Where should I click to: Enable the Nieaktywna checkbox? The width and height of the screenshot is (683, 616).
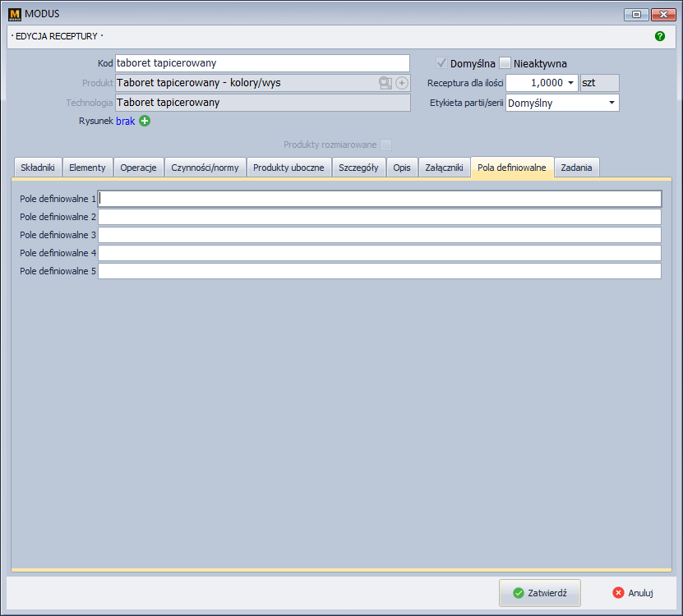click(x=505, y=63)
